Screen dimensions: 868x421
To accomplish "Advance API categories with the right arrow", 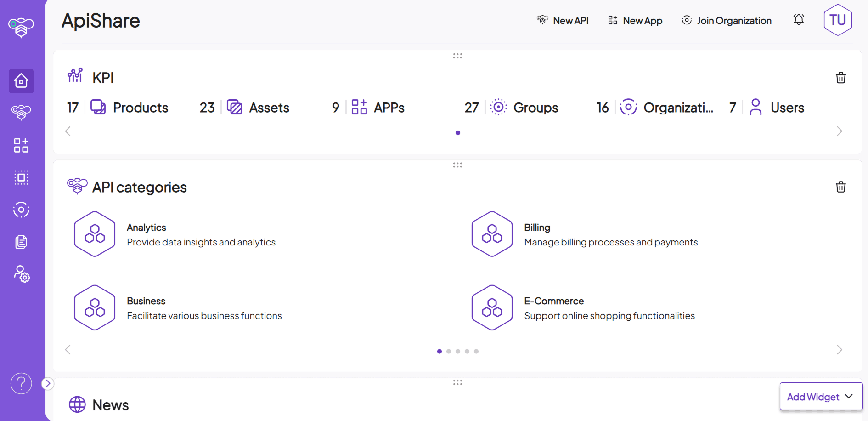I will click(840, 349).
